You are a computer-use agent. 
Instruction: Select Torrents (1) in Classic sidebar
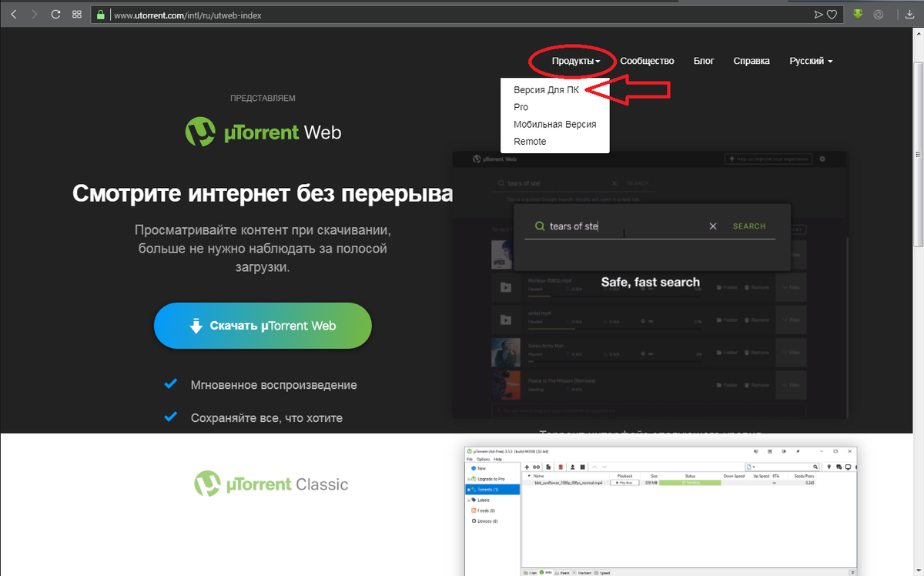(x=493, y=490)
